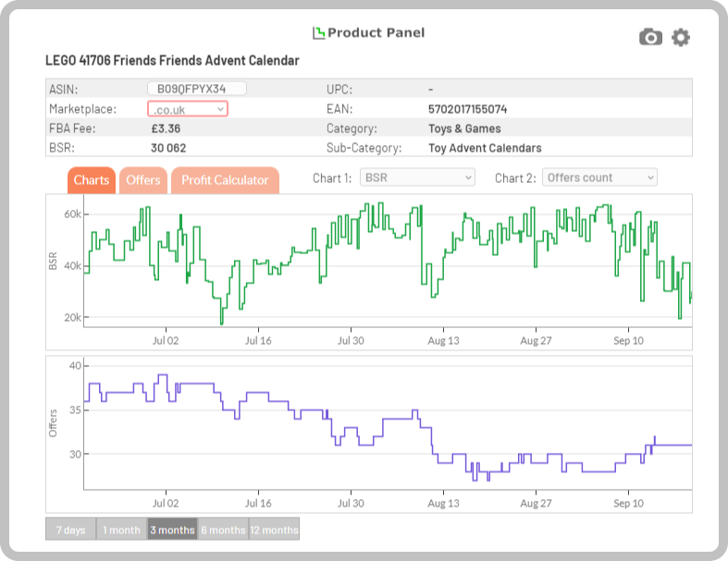
Task: Click the Aug 27 label on Offers chart
Action: 536,503
